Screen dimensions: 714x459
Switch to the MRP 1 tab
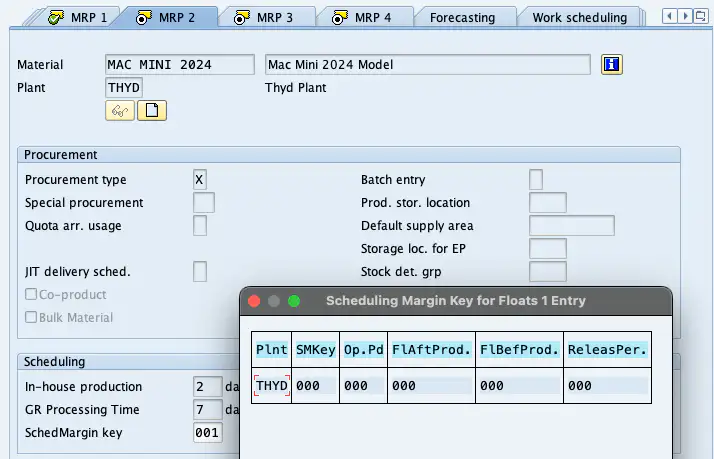click(77, 18)
